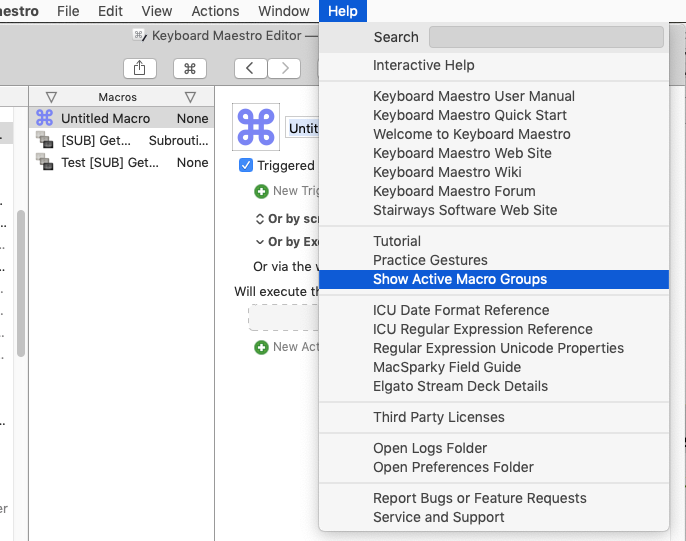Choose Report Bugs or Feature Requests

pyautogui.click(x=494, y=499)
